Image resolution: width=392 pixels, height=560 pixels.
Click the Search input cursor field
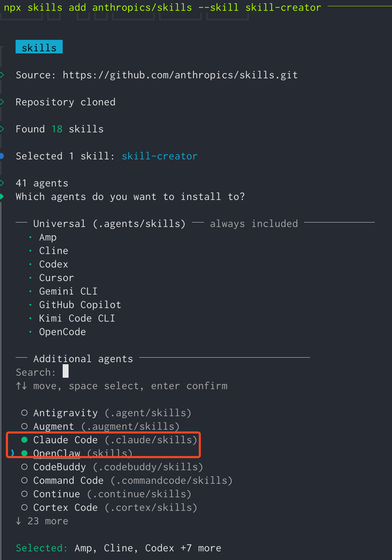65,372
